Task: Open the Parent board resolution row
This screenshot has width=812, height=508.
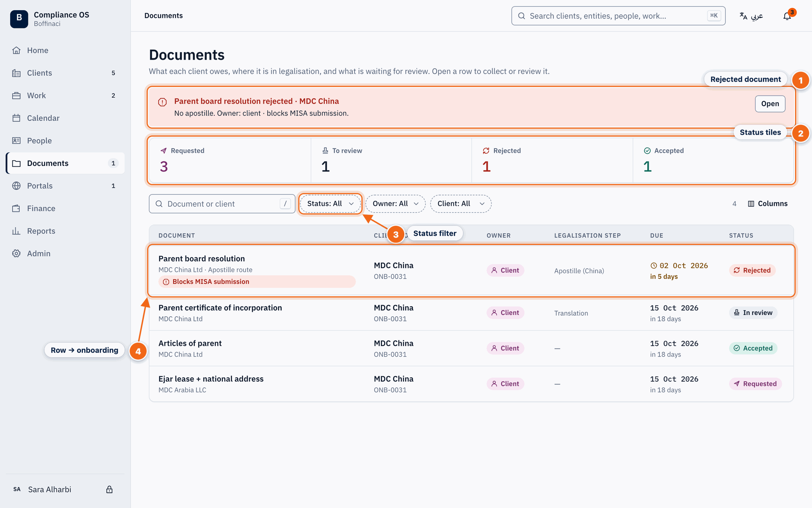Action: coord(471,270)
